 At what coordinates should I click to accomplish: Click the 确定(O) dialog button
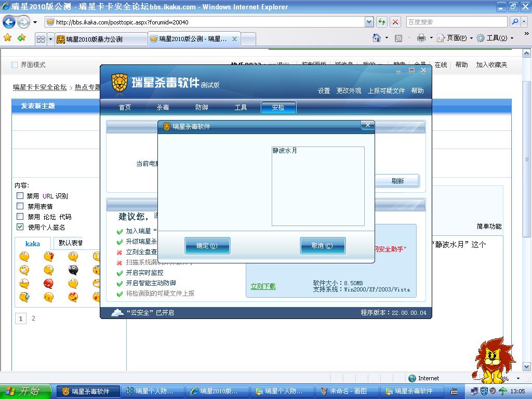click(207, 246)
